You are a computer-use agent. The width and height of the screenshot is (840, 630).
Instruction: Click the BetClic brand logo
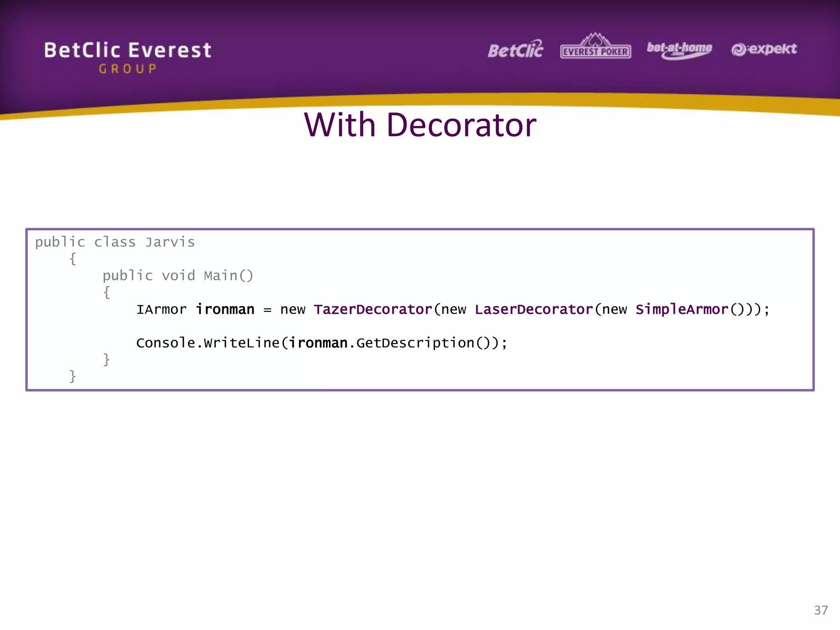point(516,49)
